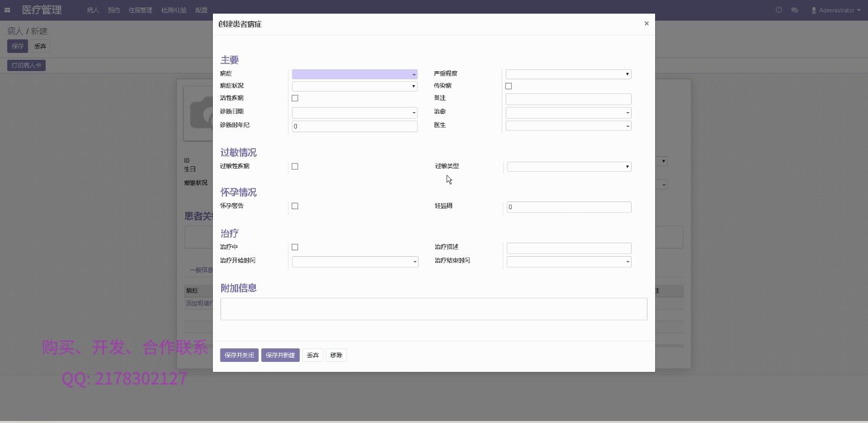Open the 病症 dropdown
The image size is (868, 423).
pos(354,74)
